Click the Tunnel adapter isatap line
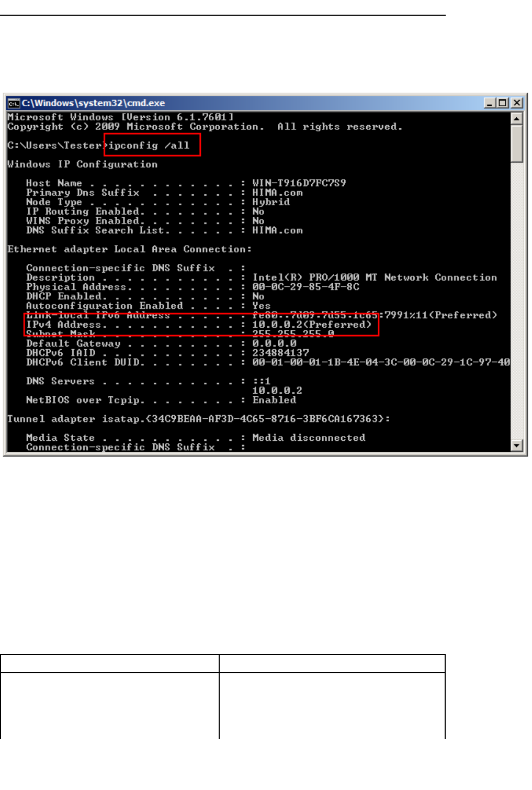 pos(199,419)
